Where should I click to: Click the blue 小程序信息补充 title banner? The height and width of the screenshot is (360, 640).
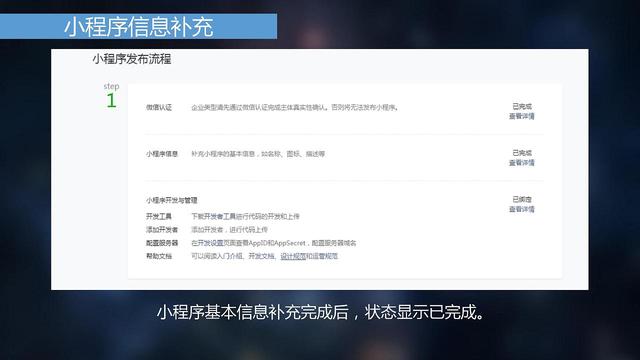point(138,27)
